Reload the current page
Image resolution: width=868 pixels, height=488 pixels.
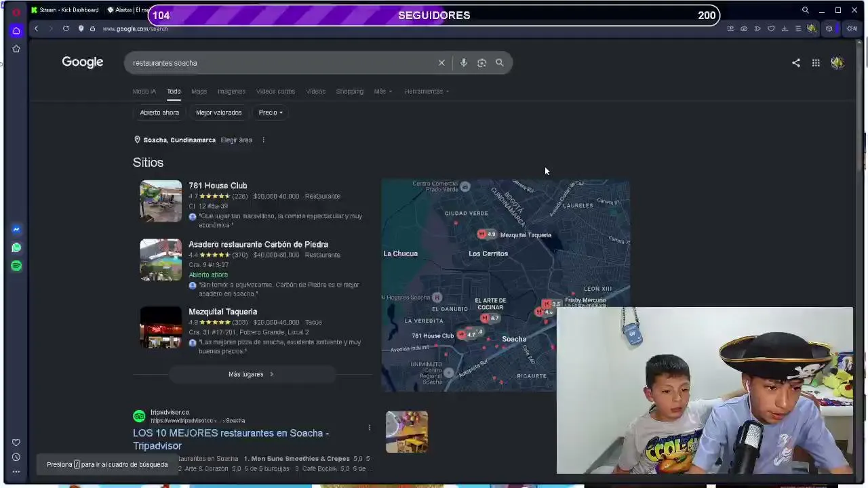tap(66, 28)
